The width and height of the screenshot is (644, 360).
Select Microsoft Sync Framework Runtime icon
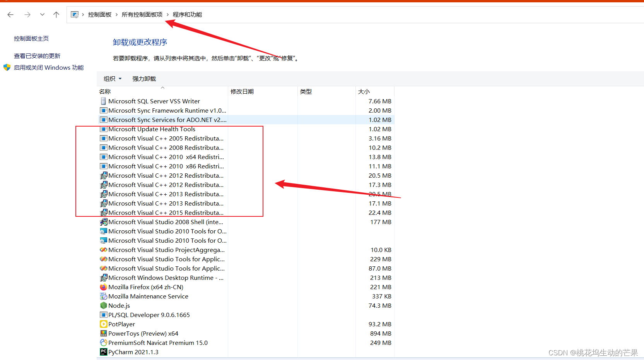(103, 110)
